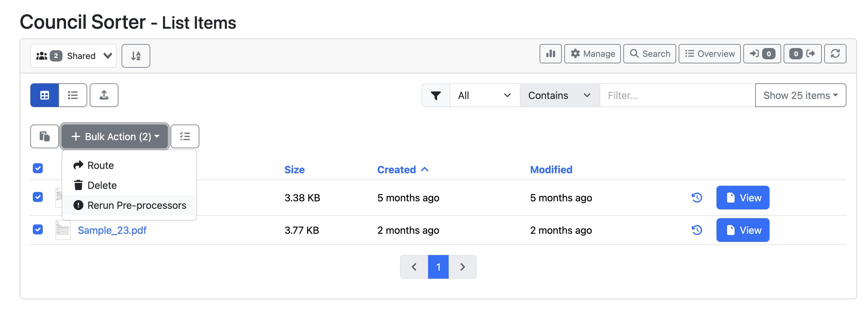The image size is (868, 309).
Task: Click the checklist select-items icon
Action: pyautogui.click(x=185, y=136)
